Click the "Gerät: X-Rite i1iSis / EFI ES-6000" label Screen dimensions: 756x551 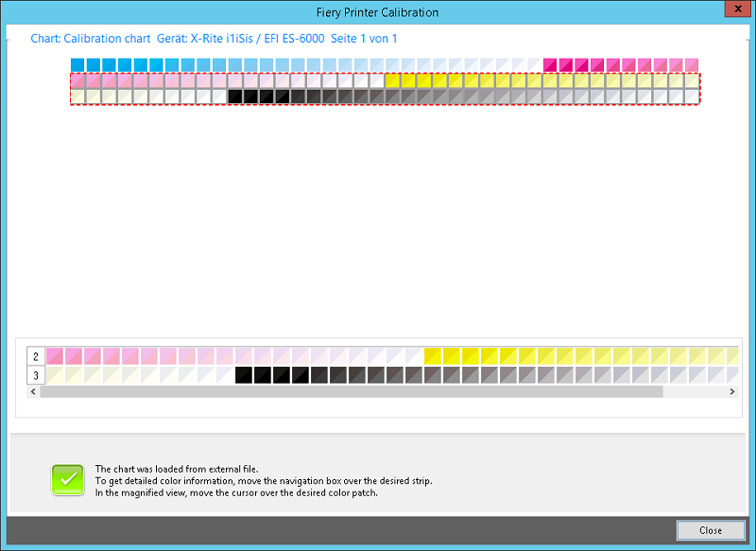tap(236, 38)
